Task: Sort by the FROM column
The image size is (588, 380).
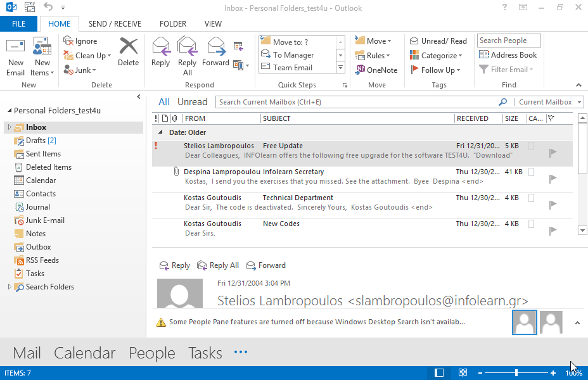Action: 221,118
